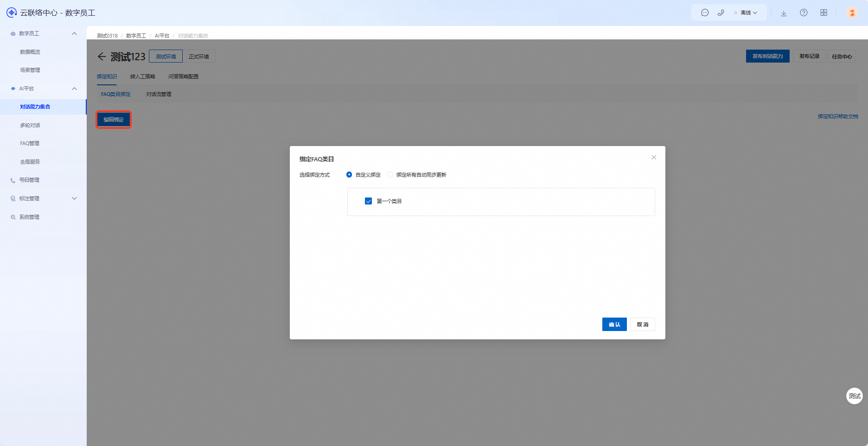The height and width of the screenshot is (446, 868).
Task: Open the app grid icon
Action: pyautogui.click(x=823, y=13)
